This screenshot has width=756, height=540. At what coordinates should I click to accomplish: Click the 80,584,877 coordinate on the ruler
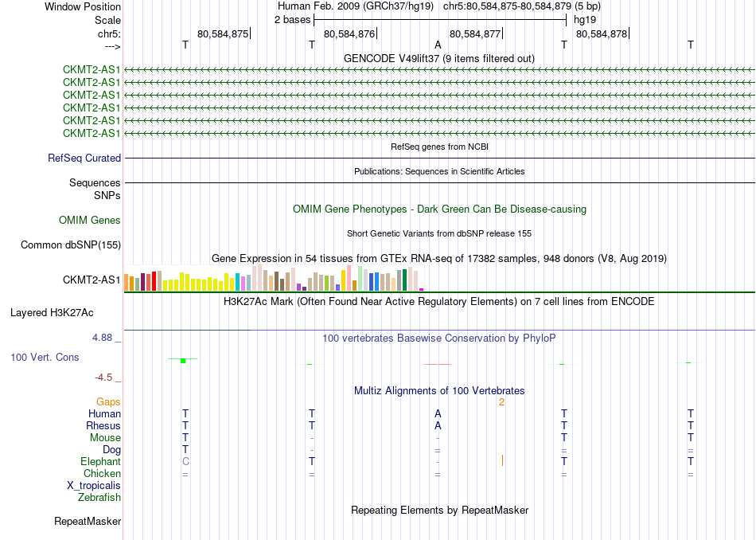coord(475,33)
